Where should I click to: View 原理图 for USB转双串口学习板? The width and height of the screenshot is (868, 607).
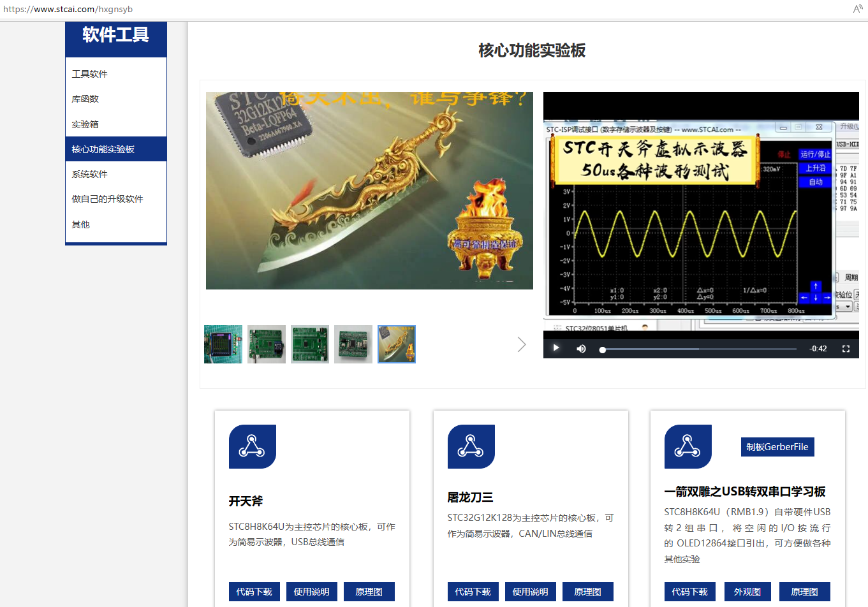[805, 592]
